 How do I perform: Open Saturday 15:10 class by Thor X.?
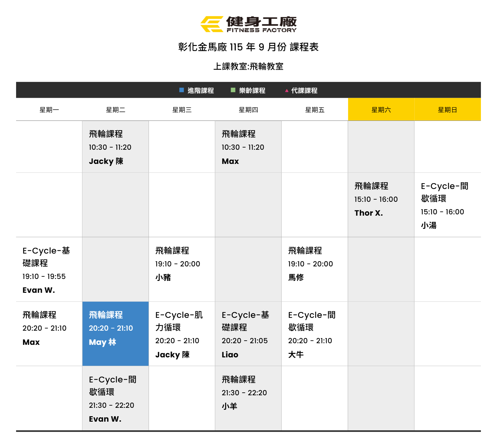click(x=381, y=205)
